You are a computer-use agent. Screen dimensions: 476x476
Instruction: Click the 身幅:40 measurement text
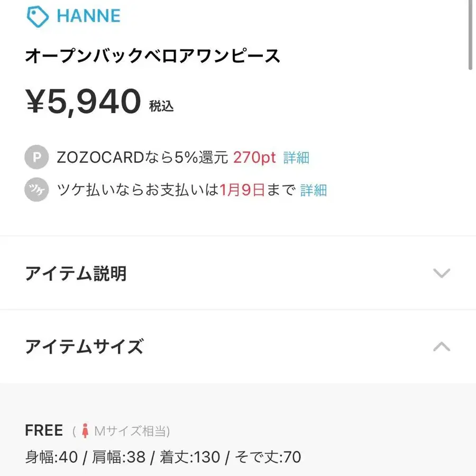pos(52,456)
